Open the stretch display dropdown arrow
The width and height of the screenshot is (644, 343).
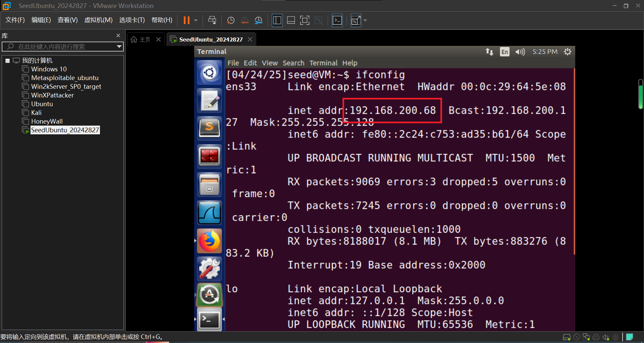pos(365,20)
